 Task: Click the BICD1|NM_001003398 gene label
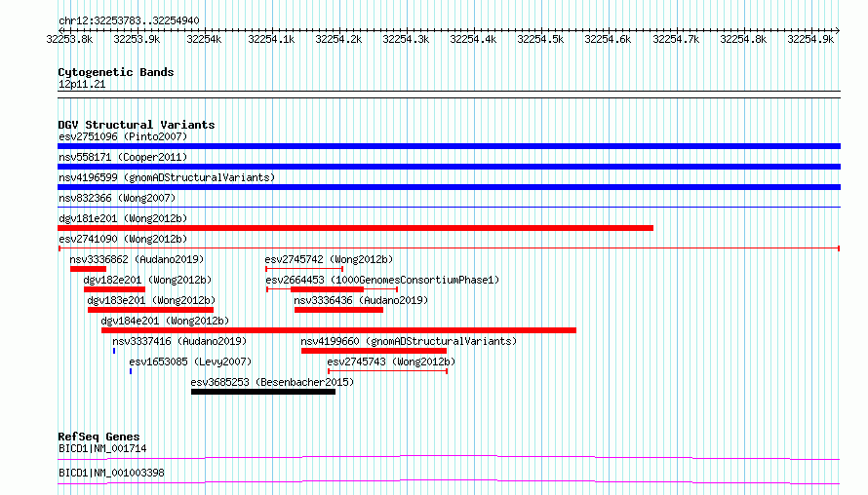tap(111, 473)
